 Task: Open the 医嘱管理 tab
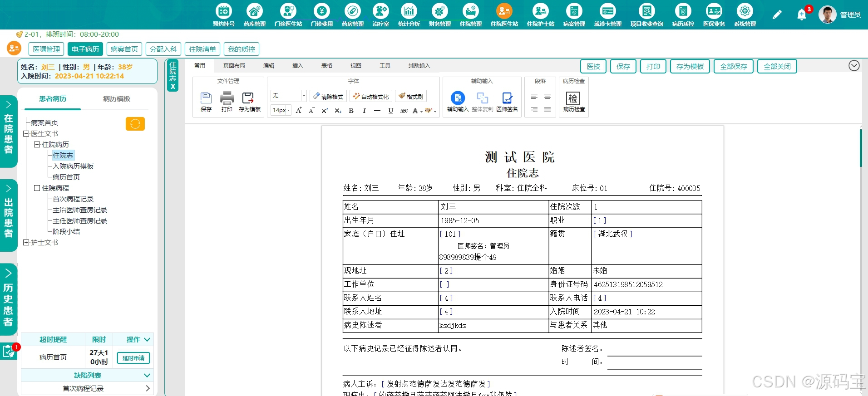point(46,49)
